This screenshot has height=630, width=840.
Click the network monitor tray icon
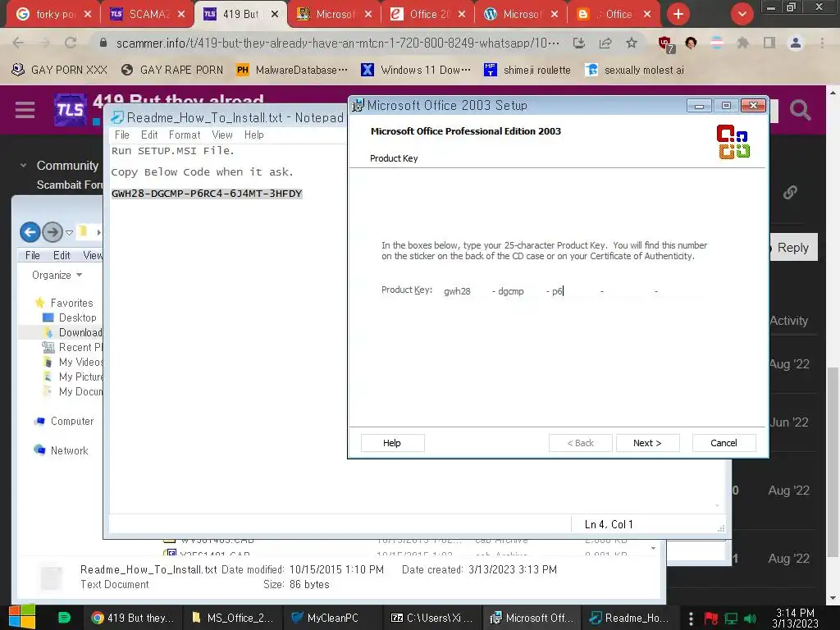(731, 619)
